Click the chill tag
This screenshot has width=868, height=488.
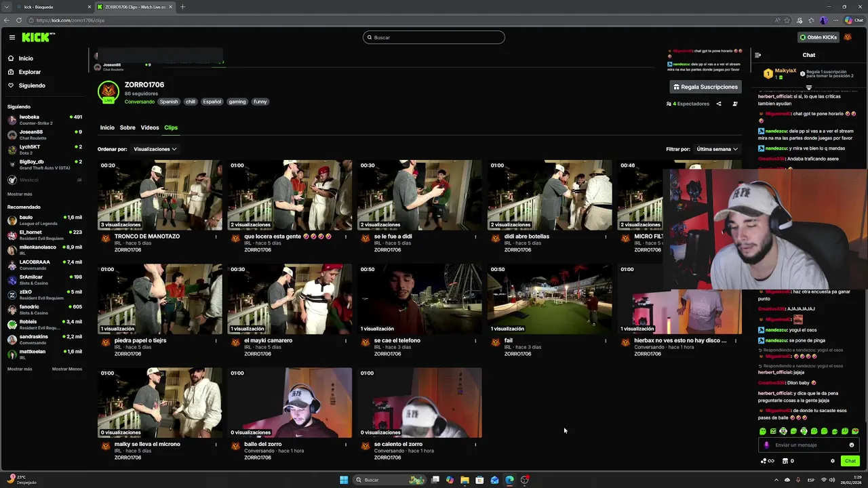(191, 102)
